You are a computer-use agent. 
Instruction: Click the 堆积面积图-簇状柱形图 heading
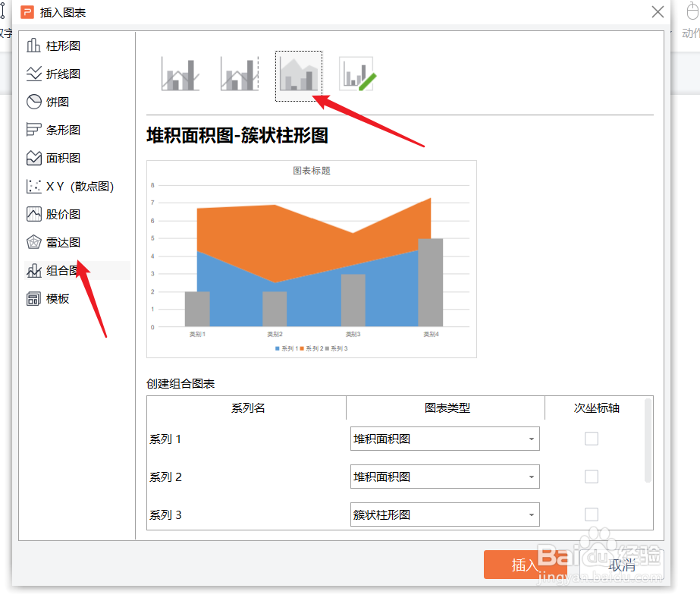pos(237,135)
